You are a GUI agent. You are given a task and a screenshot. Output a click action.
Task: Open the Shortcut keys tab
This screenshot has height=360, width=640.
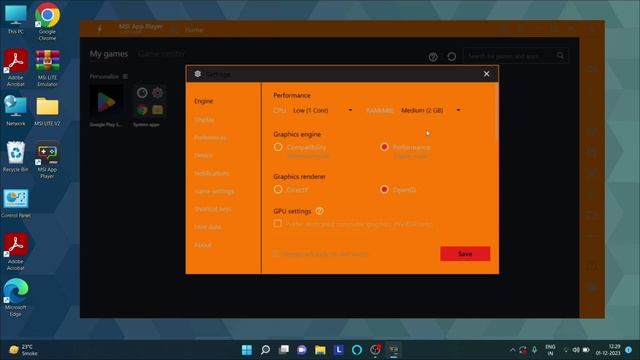point(213,209)
